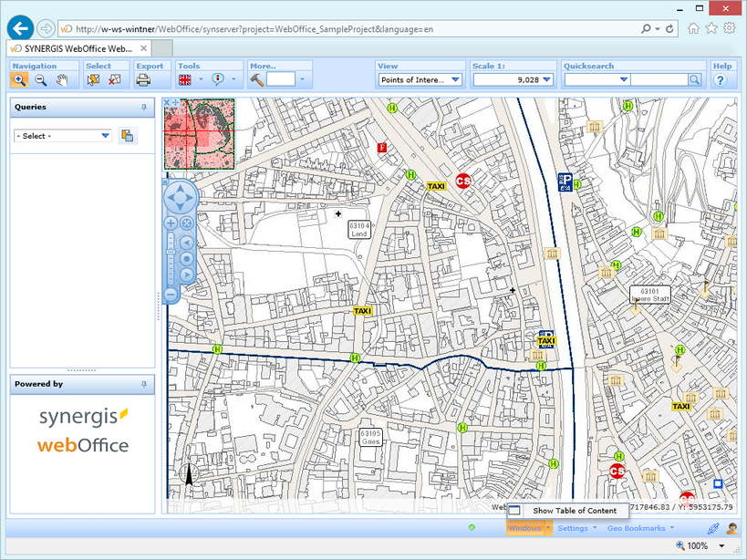Click the Quicksearch magnifier button

pos(695,80)
